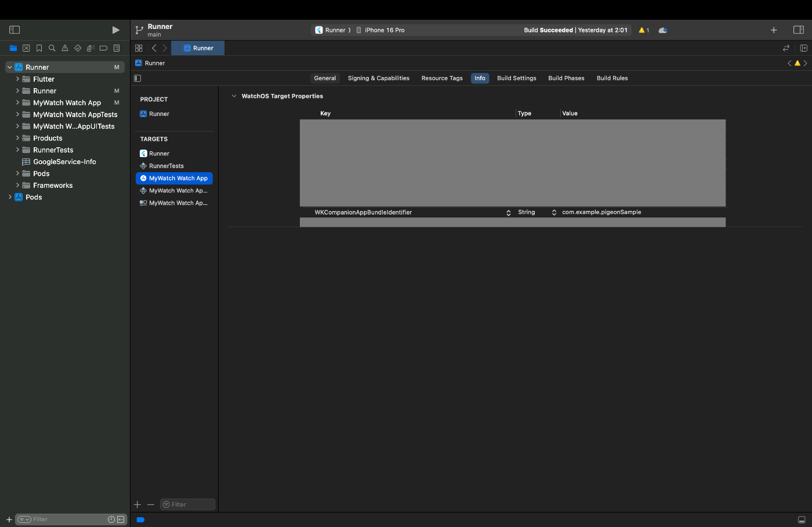Expand the RunnerTests folder in navigator
This screenshot has width=812, height=527.
(17, 150)
